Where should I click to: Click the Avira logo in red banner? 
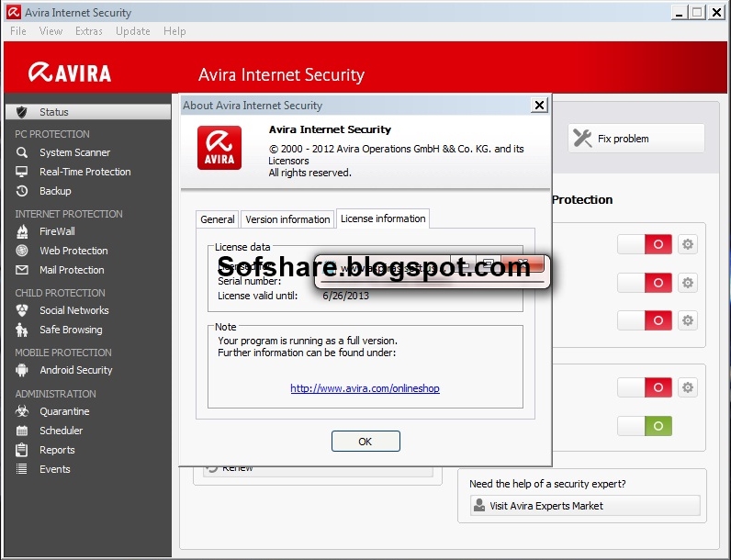(x=70, y=73)
